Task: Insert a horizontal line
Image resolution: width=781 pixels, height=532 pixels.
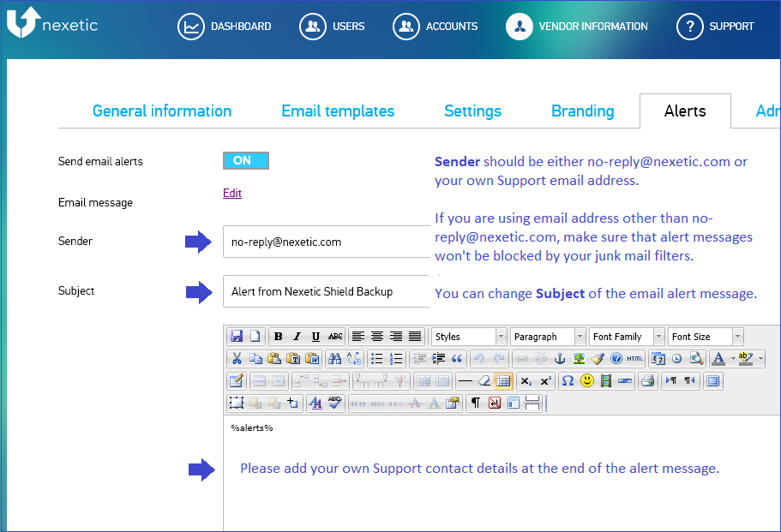Action: coord(465,381)
